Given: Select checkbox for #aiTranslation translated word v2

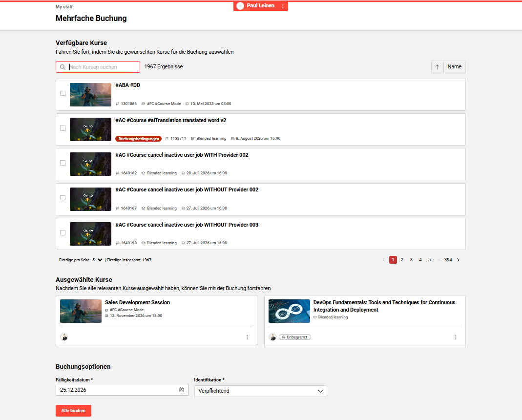Looking at the screenshot, I should (x=63, y=128).
